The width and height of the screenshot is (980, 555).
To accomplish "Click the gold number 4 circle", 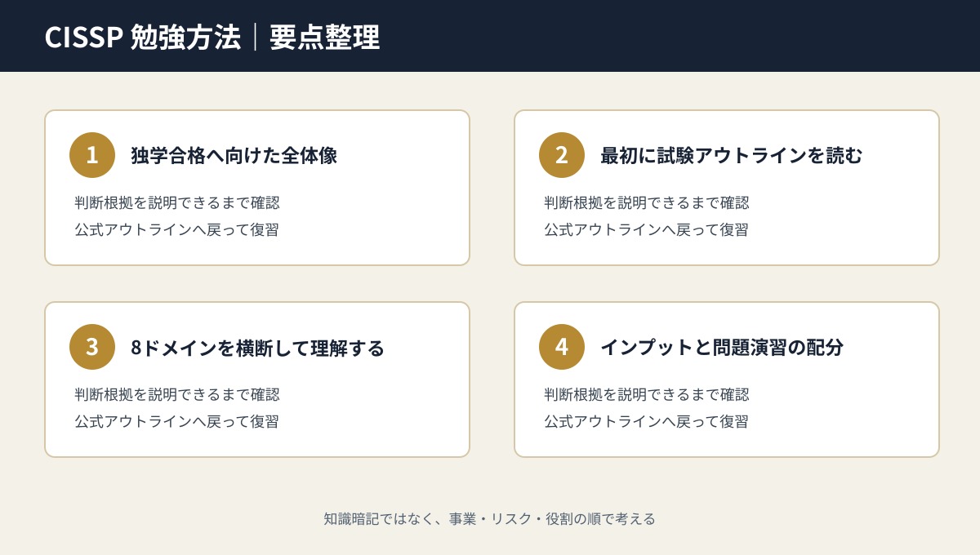I will 562,347.
